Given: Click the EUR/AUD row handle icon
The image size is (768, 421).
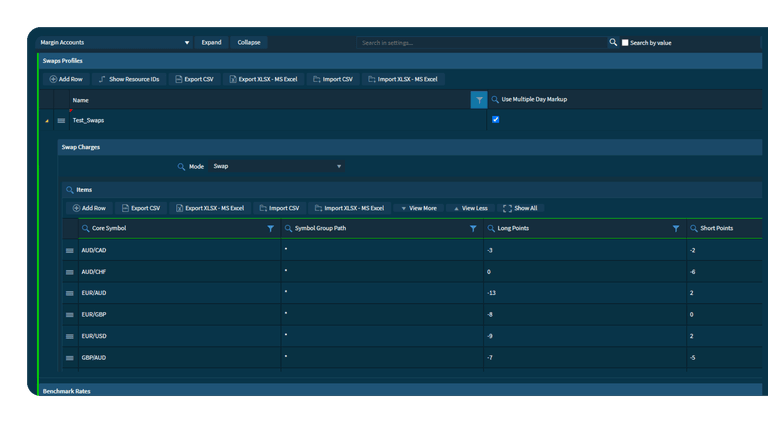Looking at the screenshot, I should click(x=70, y=293).
